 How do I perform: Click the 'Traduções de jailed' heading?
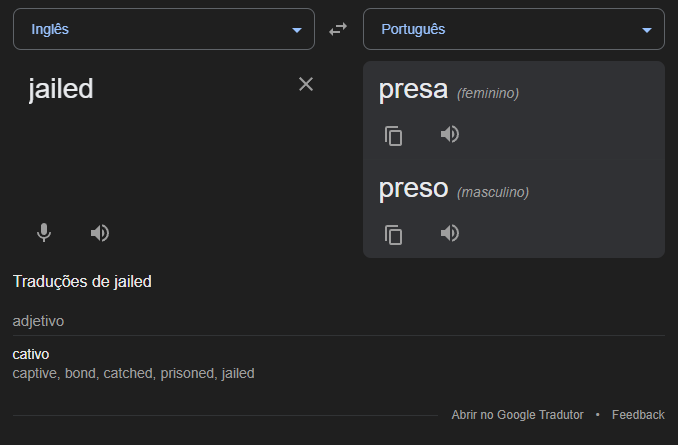(x=82, y=282)
